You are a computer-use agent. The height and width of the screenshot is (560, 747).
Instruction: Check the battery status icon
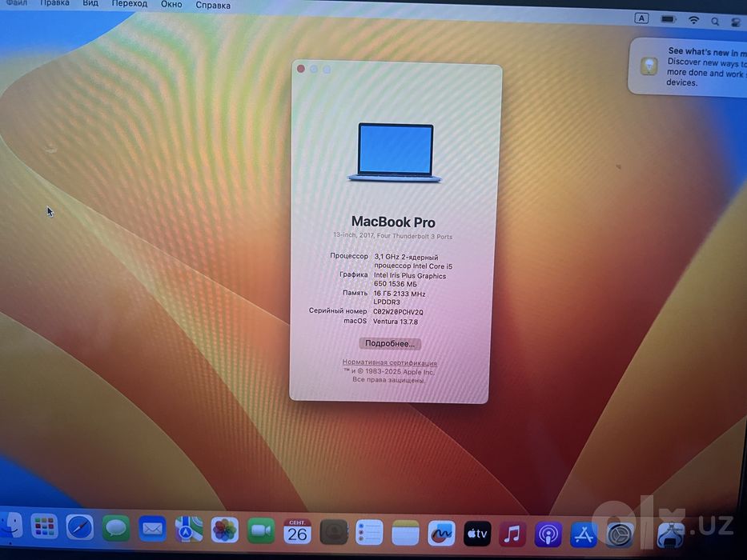pos(669,19)
